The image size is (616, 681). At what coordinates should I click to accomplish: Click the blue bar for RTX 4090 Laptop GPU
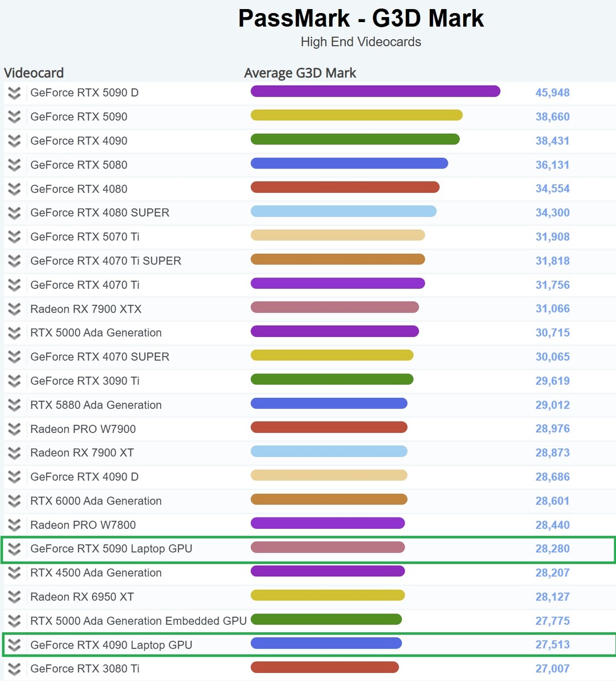[x=326, y=643]
